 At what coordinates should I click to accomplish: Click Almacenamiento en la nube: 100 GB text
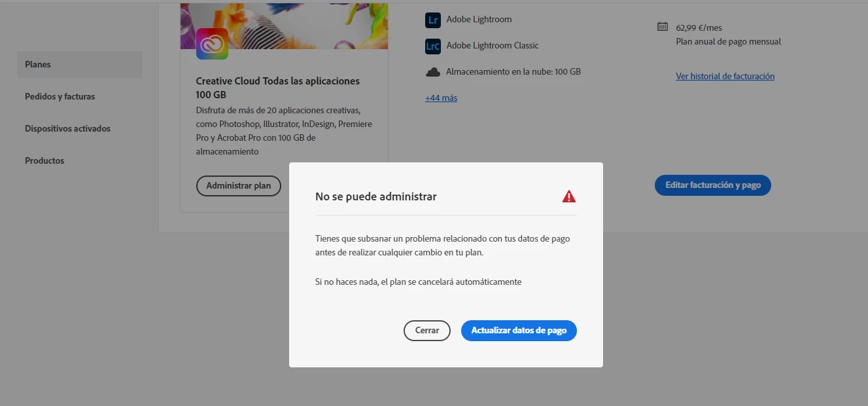click(x=513, y=72)
